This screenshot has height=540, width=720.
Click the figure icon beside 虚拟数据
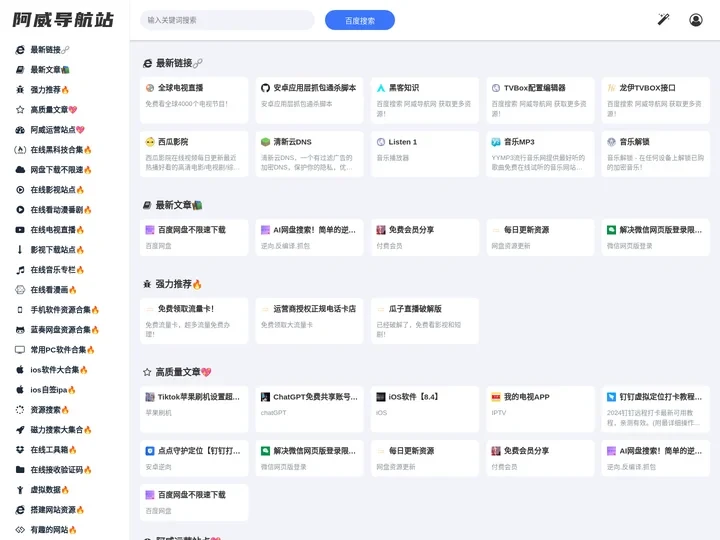[x=20, y=490]
